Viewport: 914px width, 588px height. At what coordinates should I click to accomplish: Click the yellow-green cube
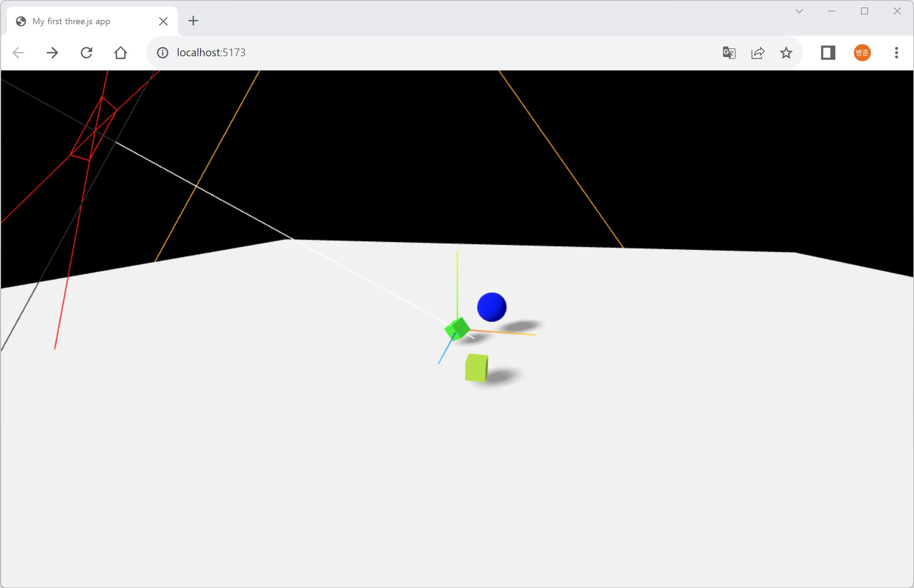476,368
